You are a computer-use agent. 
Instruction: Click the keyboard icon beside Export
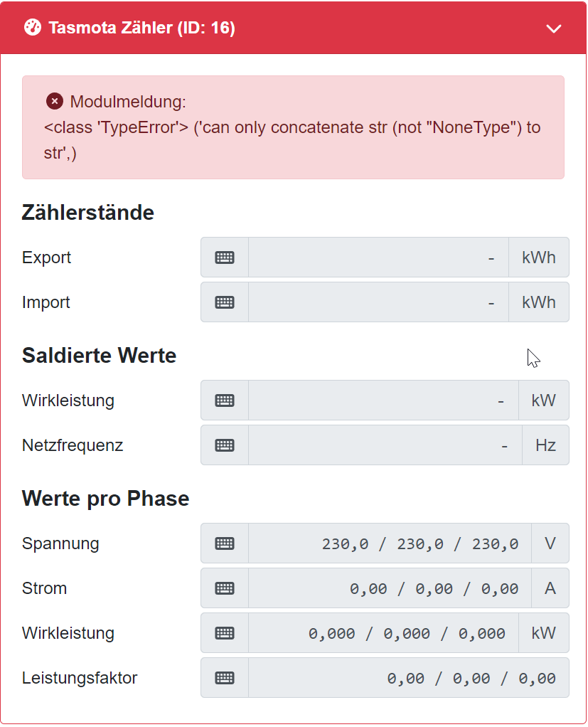[225, 258]
